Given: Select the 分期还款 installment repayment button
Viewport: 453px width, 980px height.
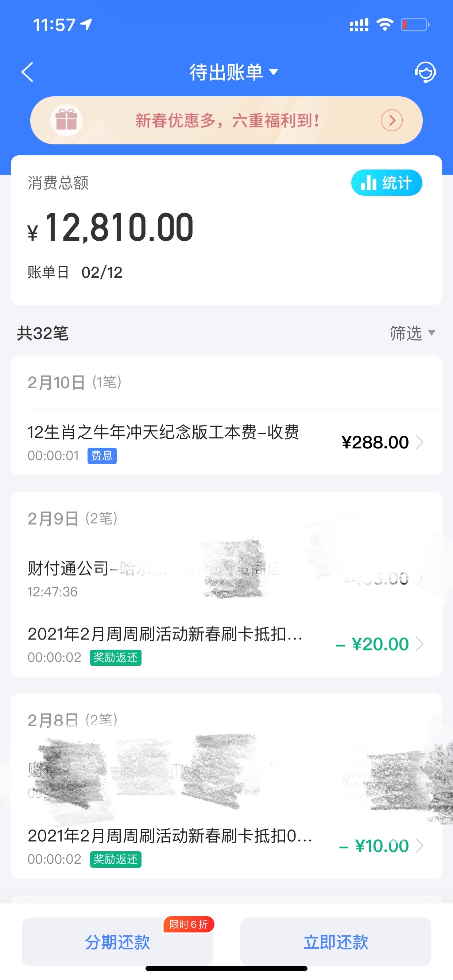Looking at the screenshot, I should (117, 942).
